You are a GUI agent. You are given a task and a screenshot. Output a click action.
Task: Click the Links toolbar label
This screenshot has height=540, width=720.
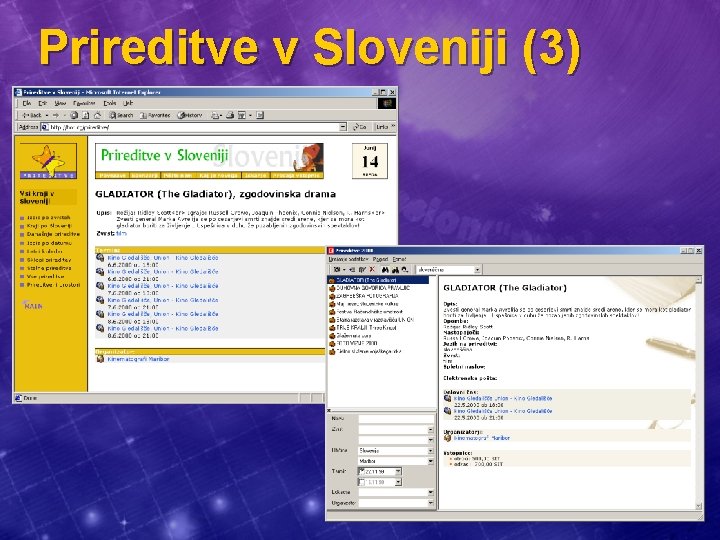(382, 127)
